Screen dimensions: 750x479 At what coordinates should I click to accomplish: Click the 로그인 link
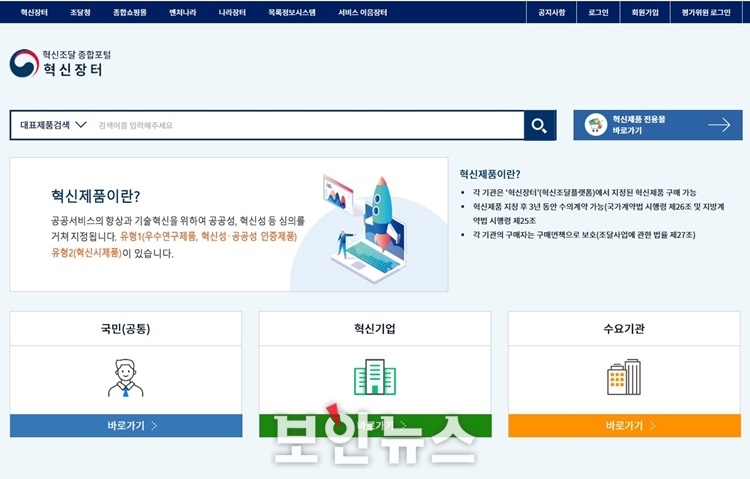click(598, 12)
